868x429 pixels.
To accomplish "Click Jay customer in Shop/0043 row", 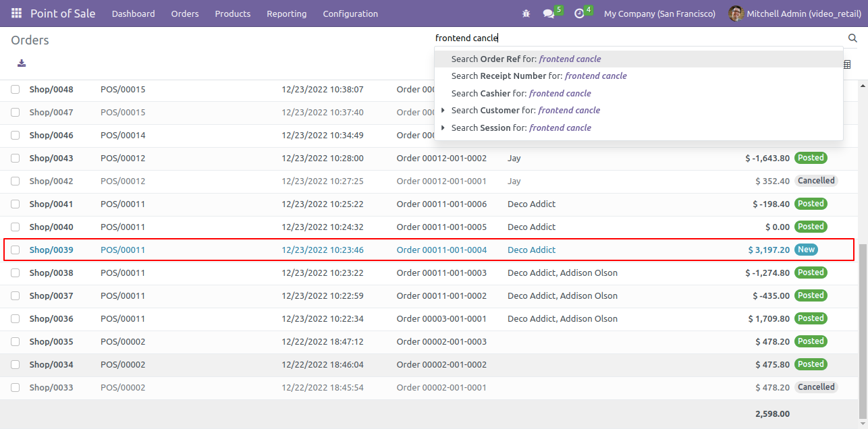I will [x=514, y=159].
